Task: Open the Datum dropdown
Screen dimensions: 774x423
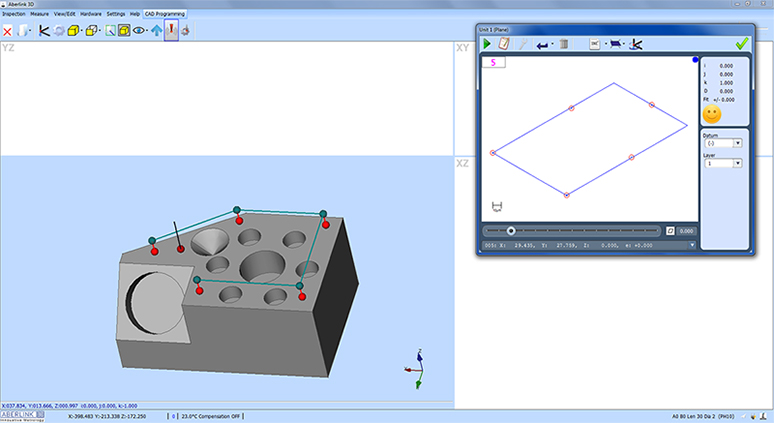Action: [737, 143]
